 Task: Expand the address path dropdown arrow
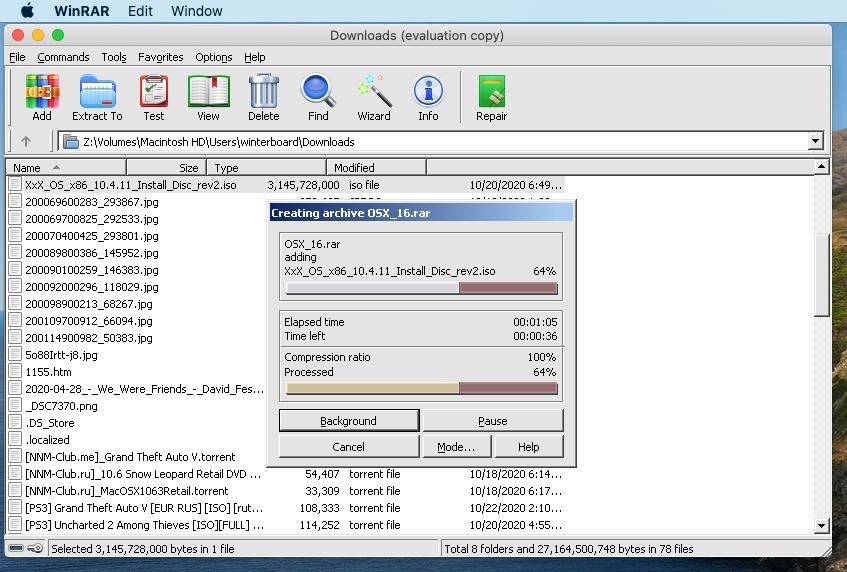click(815, 142)
